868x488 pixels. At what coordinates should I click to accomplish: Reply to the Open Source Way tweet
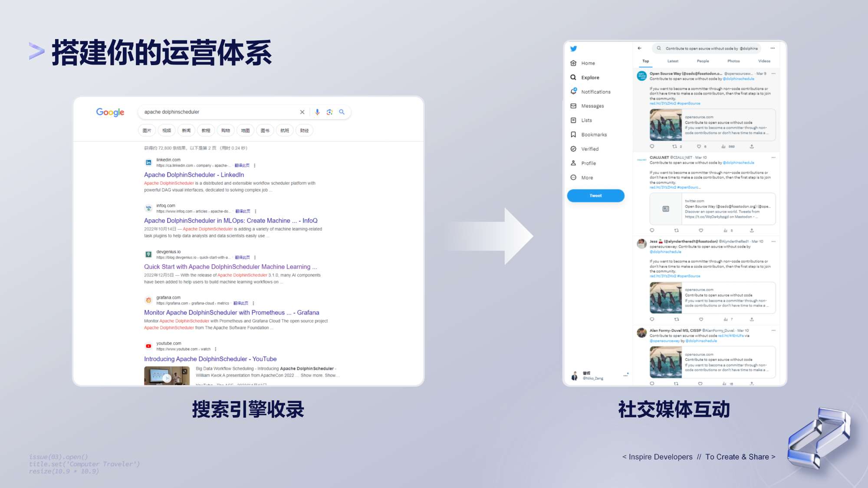tap(652, 146)
